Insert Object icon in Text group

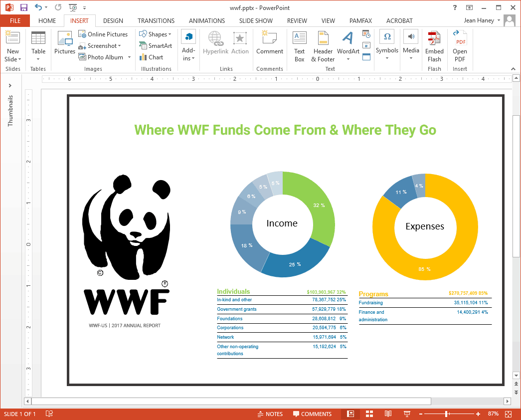point(366,57)
